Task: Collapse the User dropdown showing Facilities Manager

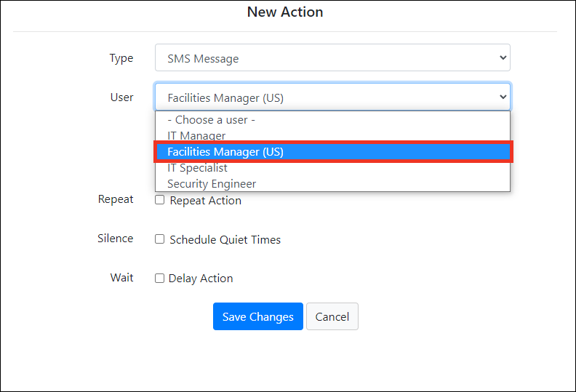Action: click(332, 97)
